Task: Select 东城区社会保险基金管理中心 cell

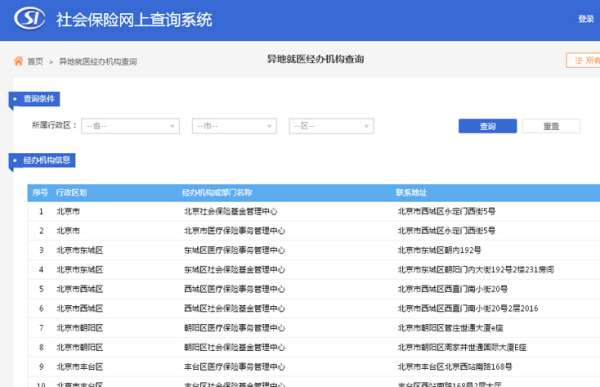Action: coord(234,270)
